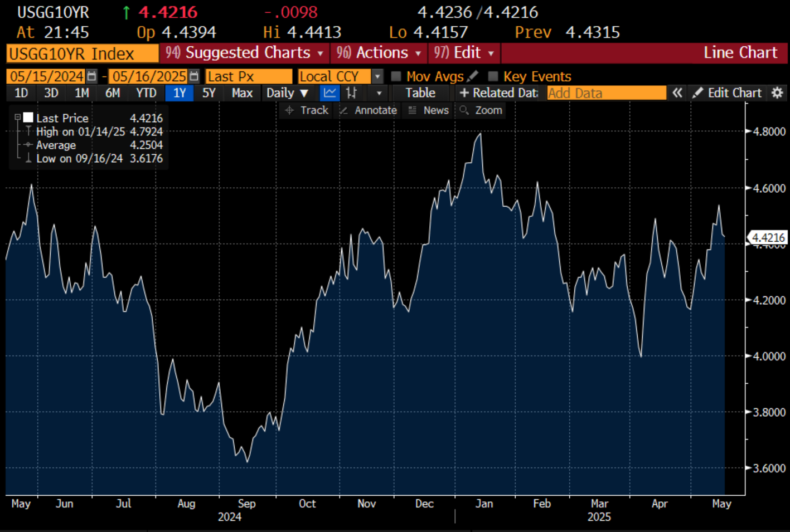Click the Add Data input field

click(606, 93)
